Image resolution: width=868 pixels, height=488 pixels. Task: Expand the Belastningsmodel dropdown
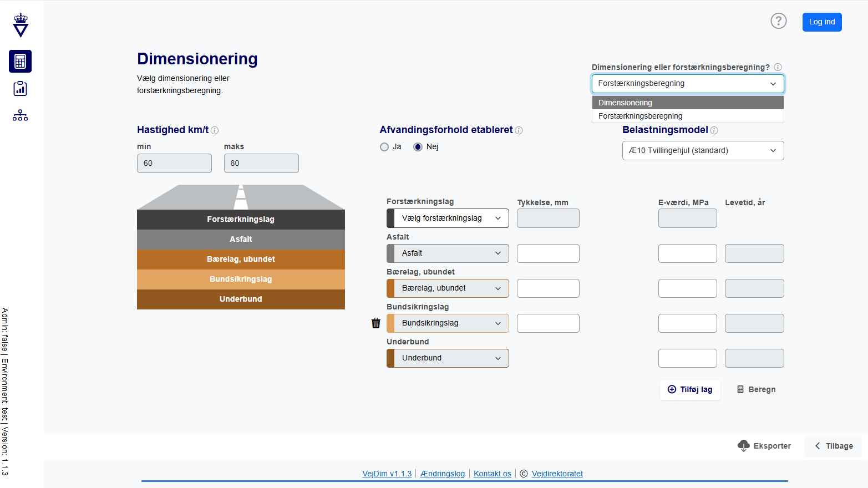(x=703, y=151)
